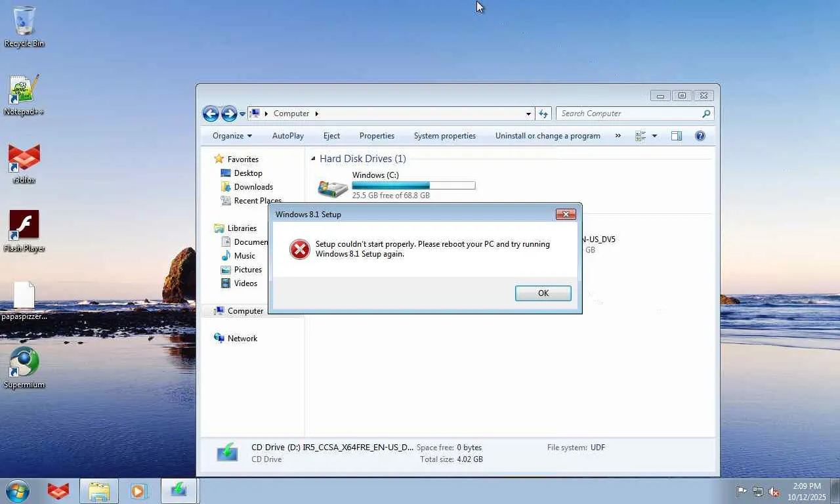Click the search magnifier icon
The image size is (840, 504).
click(706, 114)
